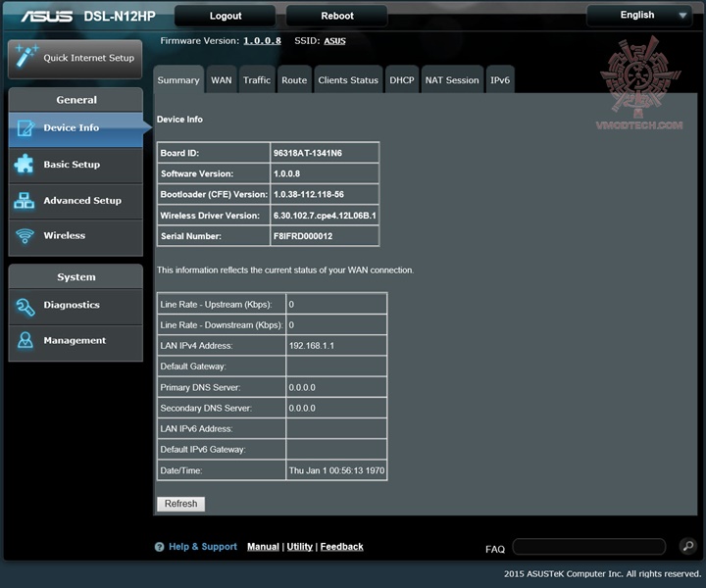Open Advanced Setup menu item
Viewport: 706px width, 588px height.
tap(76, 201)
